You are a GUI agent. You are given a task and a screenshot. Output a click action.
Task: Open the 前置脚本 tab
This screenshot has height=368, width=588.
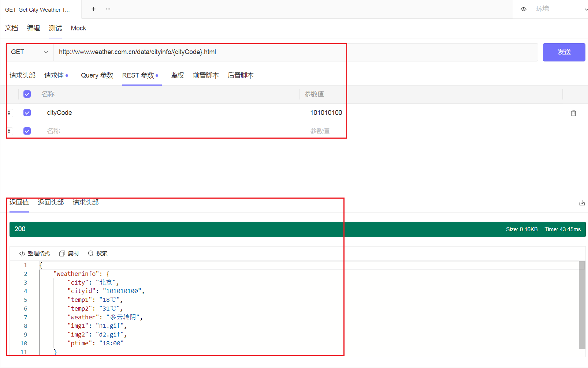coord(206,75)
